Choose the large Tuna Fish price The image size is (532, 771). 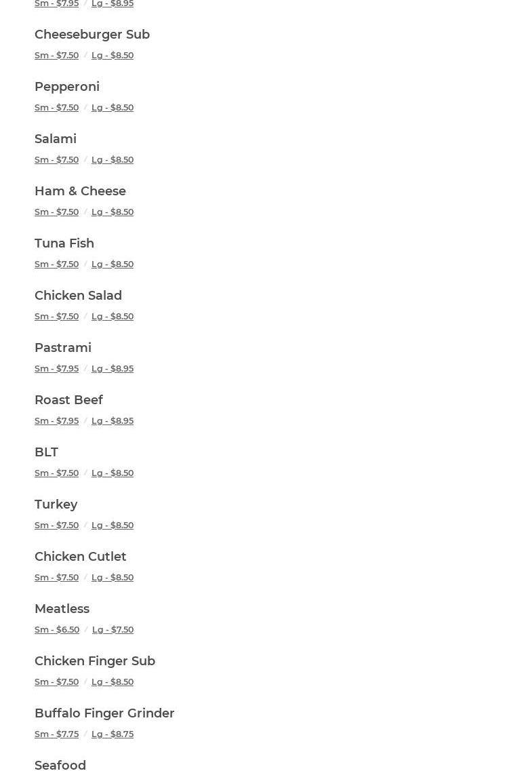(112, 264)
